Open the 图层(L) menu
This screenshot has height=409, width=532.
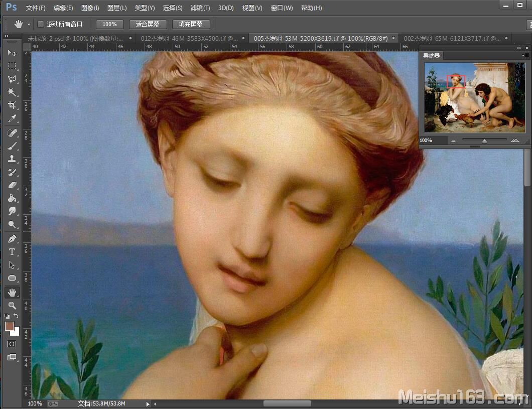pos(117,8)
